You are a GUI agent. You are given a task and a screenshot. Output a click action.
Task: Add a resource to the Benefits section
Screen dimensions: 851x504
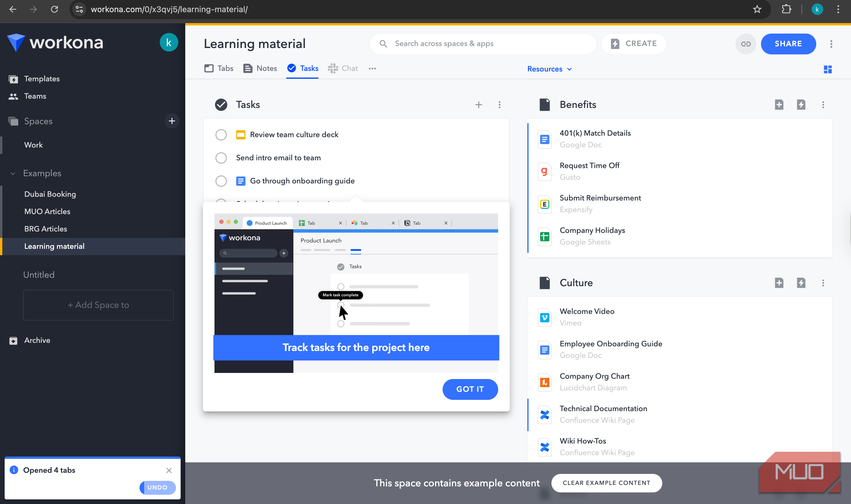click(x=779, y=105)
